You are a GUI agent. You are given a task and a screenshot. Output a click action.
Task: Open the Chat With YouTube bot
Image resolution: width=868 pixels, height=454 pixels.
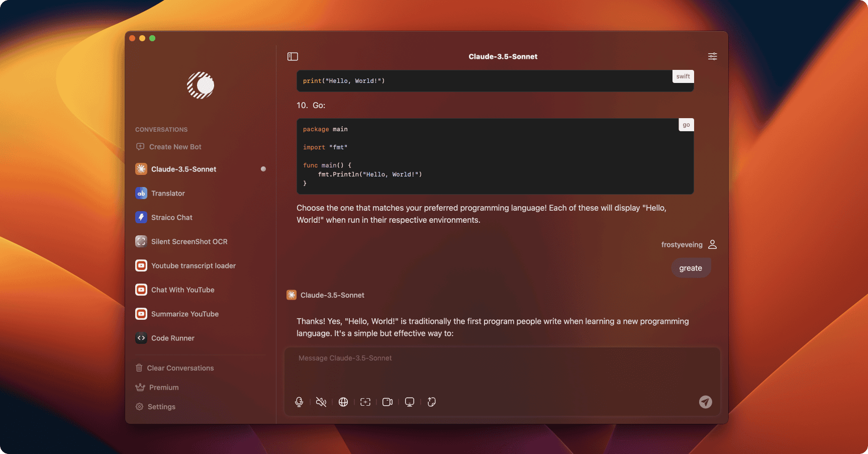pos(182,290)
